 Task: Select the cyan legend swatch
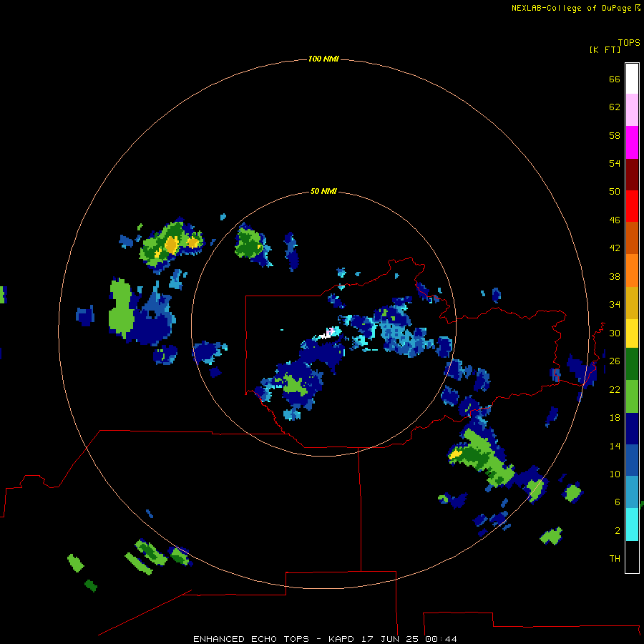point(632,525)
